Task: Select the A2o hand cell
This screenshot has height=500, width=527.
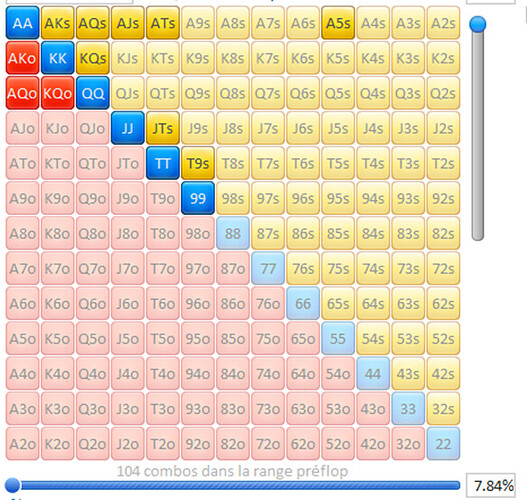Action: point(23,444)
